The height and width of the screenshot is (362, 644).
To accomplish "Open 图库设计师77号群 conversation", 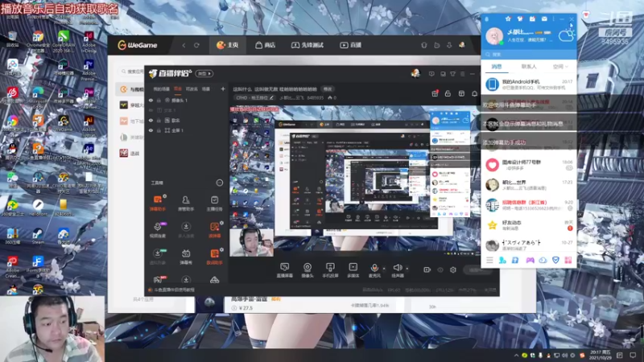I will tap(529, 165).
